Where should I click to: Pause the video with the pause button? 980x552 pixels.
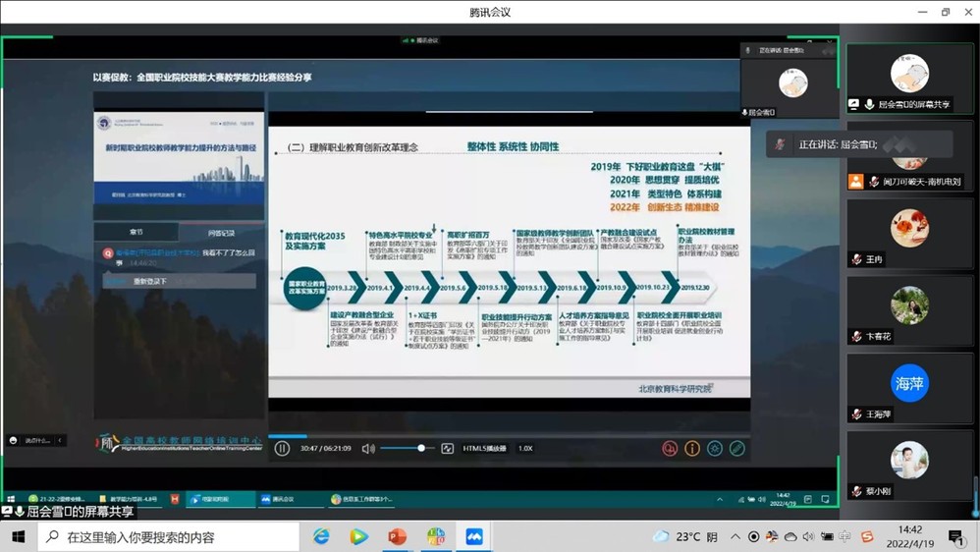tap(282, 449)
